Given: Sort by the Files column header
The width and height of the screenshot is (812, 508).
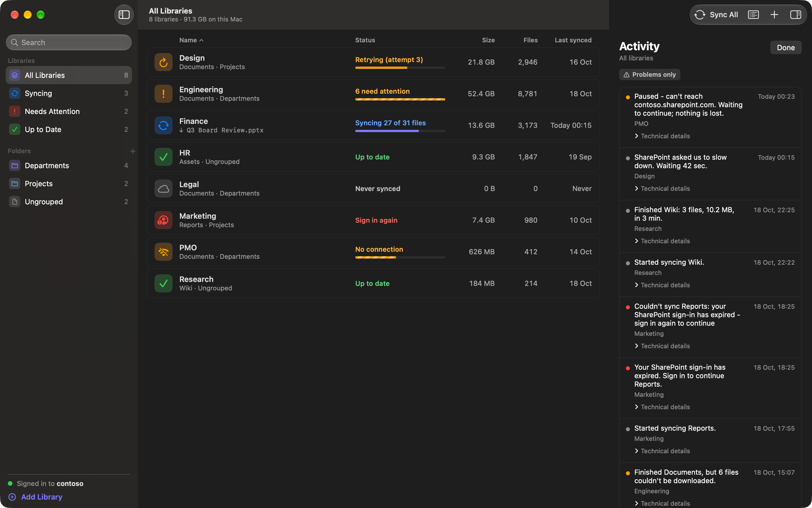Looking at the screenshot, I should pos(531,40).
